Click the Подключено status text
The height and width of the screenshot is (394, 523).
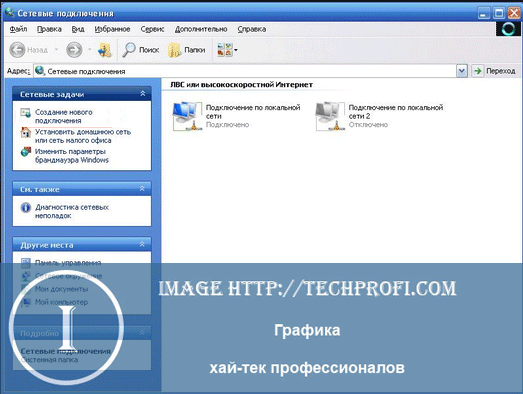click(x=227, y=125)
